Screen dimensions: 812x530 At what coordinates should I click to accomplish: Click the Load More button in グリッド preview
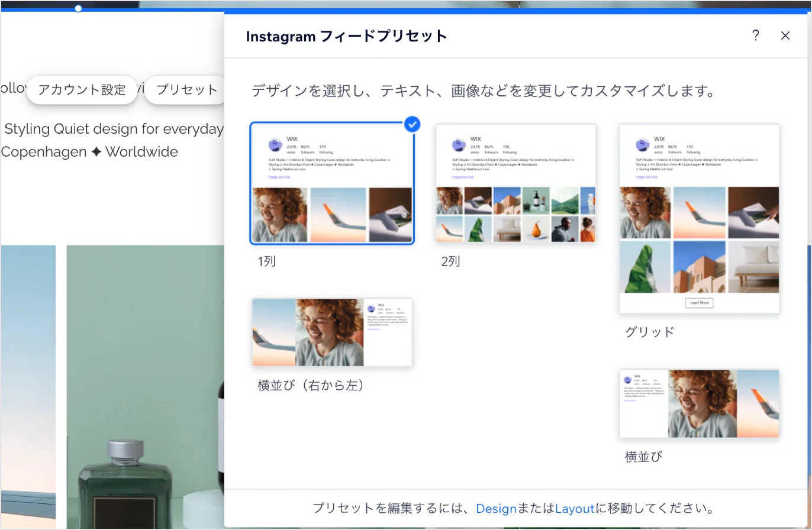pos(700,303)
